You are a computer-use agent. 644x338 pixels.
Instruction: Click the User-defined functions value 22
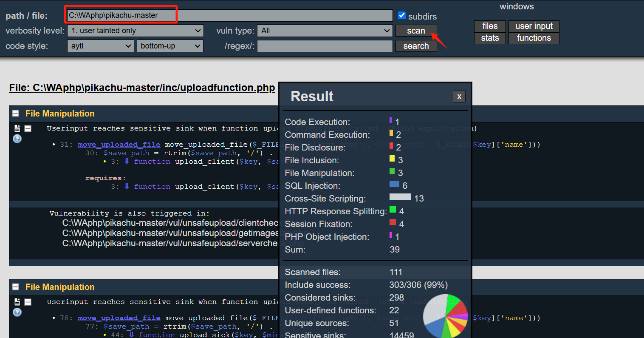click(x=394, y=310)
